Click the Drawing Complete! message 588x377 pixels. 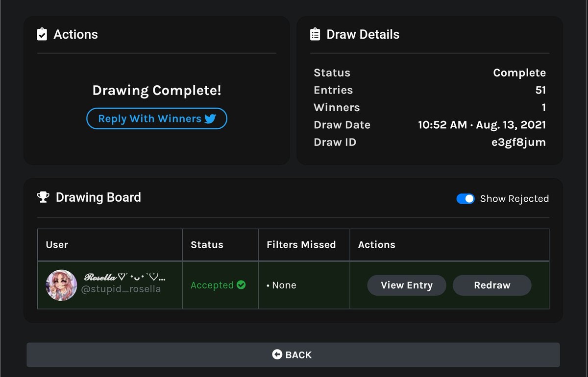(x=157, y=91)
